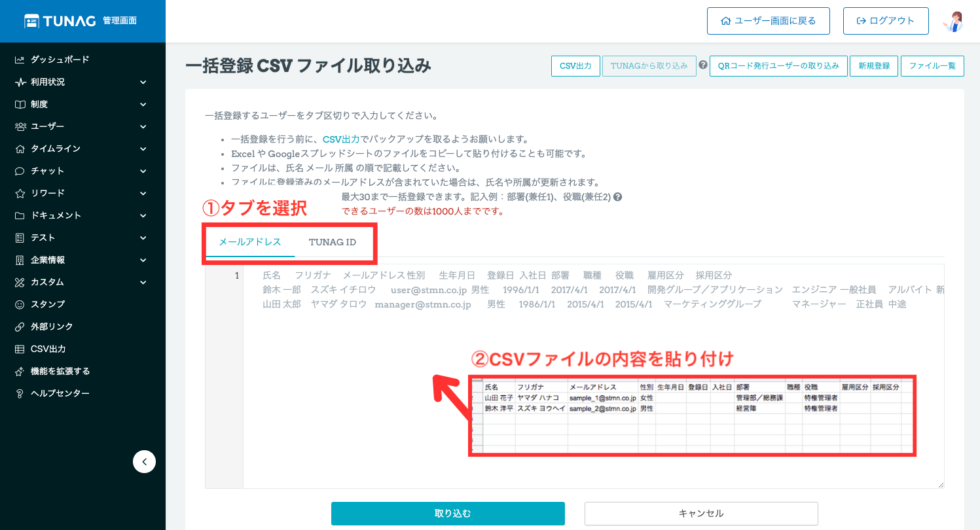The width and height of the screenshot is (980, 530).
Task: Click QRコード発行ユーザーの取り込み button
Action: point(778,66)
